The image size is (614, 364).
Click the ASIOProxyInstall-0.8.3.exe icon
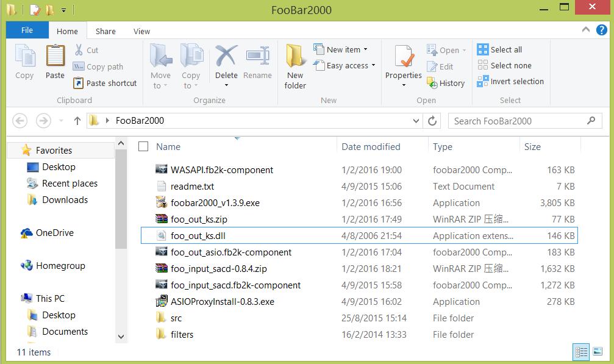(162, 301)
